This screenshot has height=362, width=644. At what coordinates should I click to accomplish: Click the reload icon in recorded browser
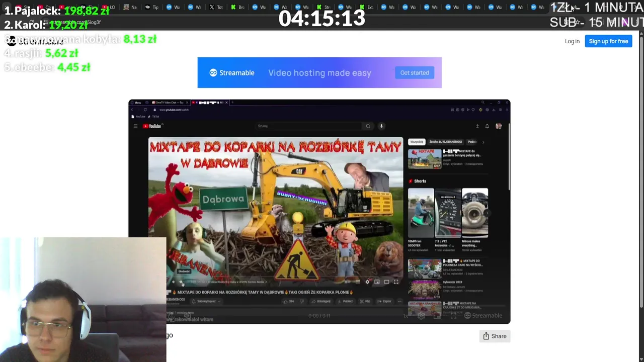[145, 110]
